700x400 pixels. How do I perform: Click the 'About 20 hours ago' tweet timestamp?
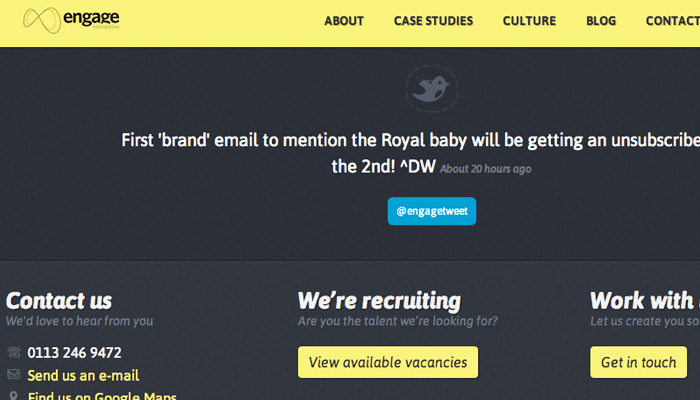coord(485,169)
